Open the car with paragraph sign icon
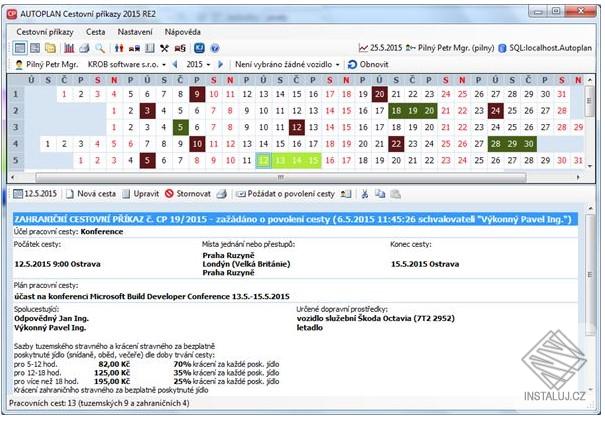This screenshot has height=423, width=605. pos(180,48)
